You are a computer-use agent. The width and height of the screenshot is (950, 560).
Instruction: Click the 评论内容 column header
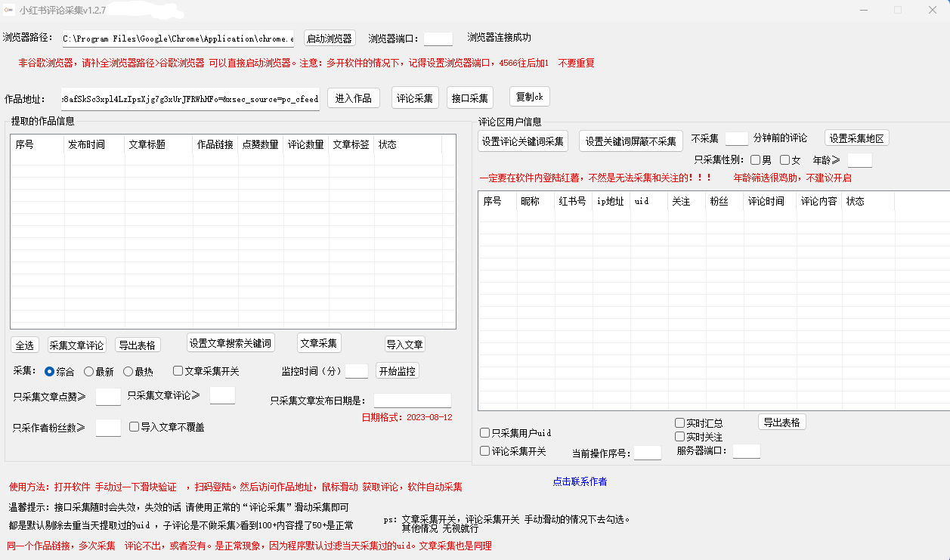819,202
